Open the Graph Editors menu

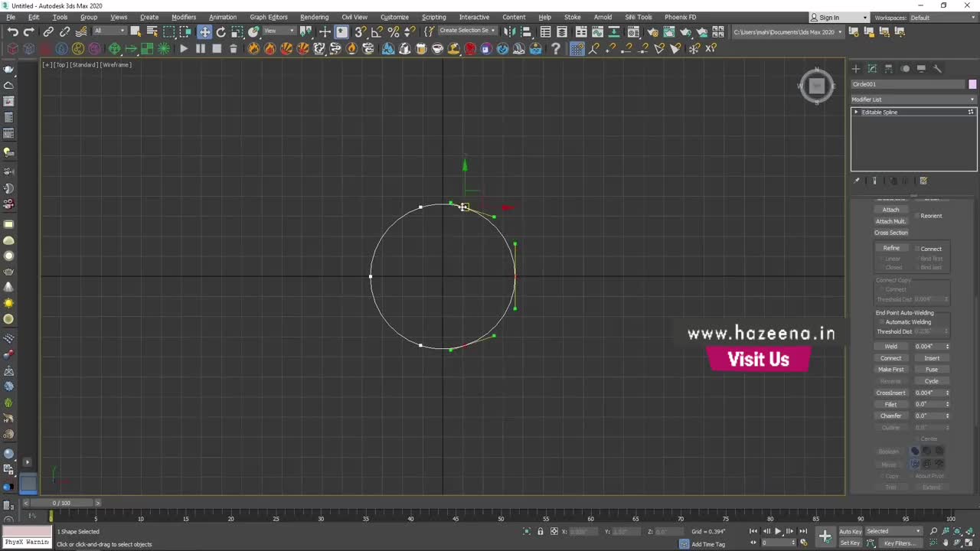pyautogui.click(x=268, y=17)
